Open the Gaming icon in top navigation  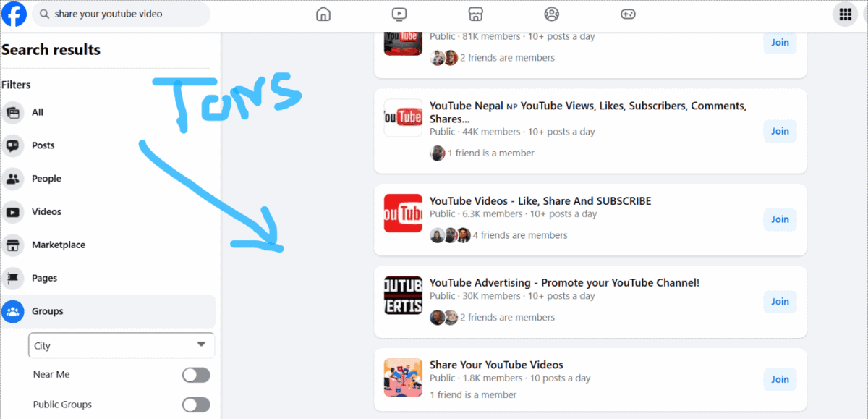(x=628, y=14)
